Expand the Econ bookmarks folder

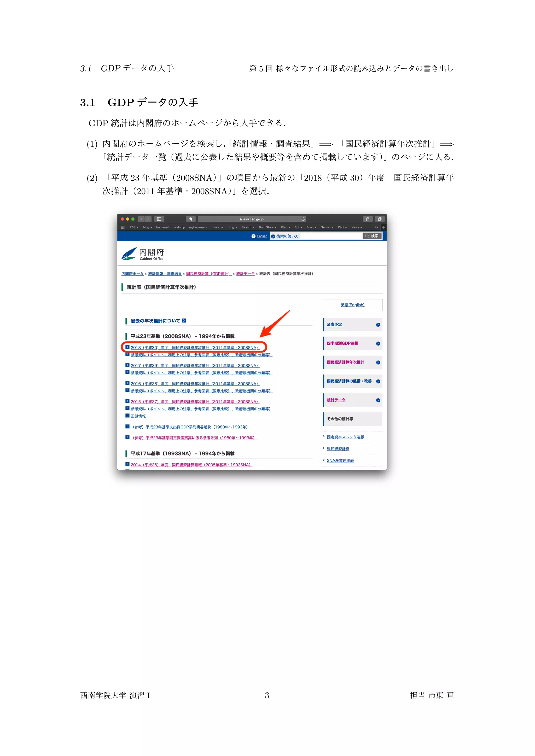click(x=311, y=227)
